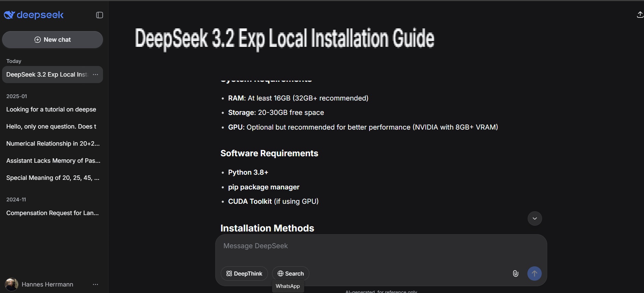This screenshot has height=293, width=644.
Task: Click the 'Python 3.8+' bullet
Action: click(x=248, y=172)
